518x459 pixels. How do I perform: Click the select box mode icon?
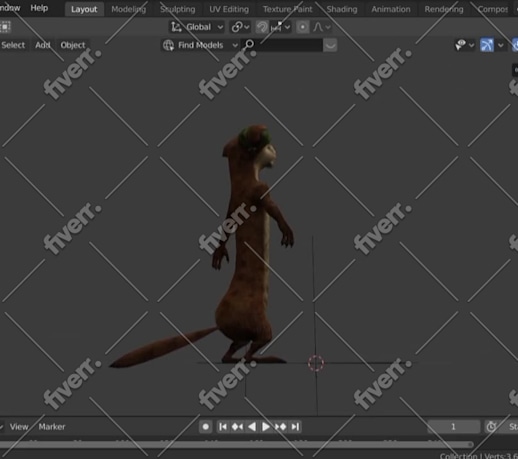tap(5, 27)
